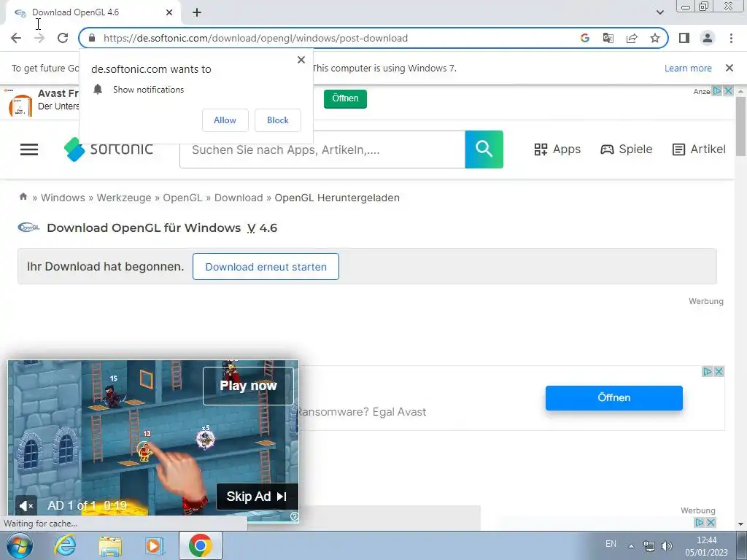Go back with the browser back arrow
The height and width of the screenshot is (560, 747).
(16, 38)
